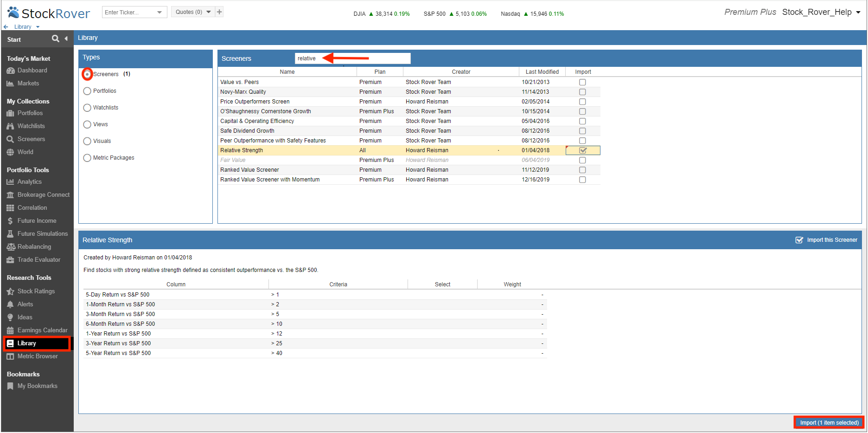Click the Trade Evaluator briefcase icon
The image size is (868, 433).
[x=11, y=260]
